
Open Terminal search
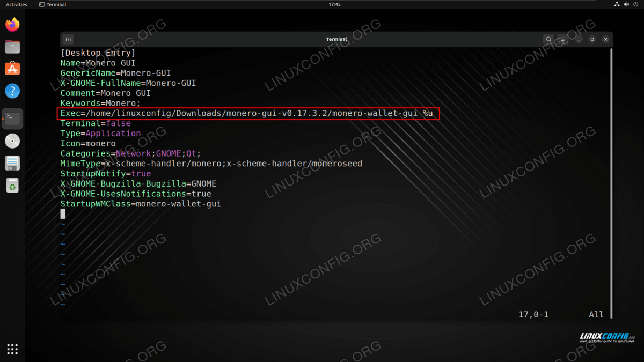[x=548, y=39]
